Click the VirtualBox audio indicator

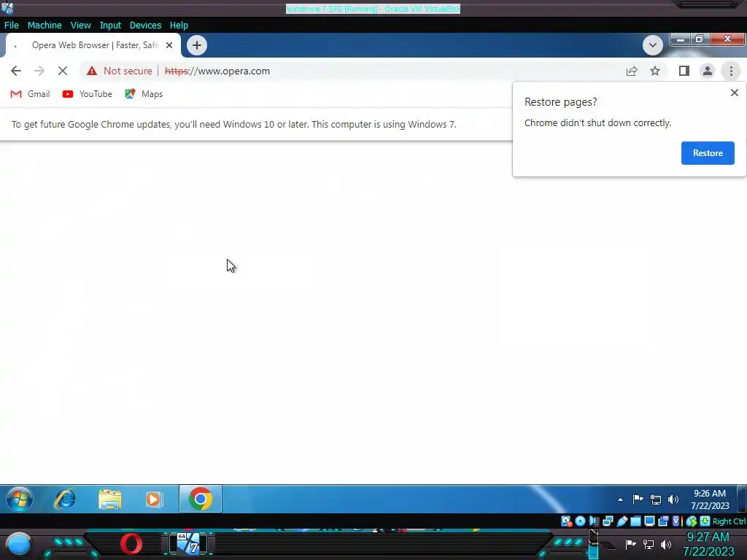[594, 521]
